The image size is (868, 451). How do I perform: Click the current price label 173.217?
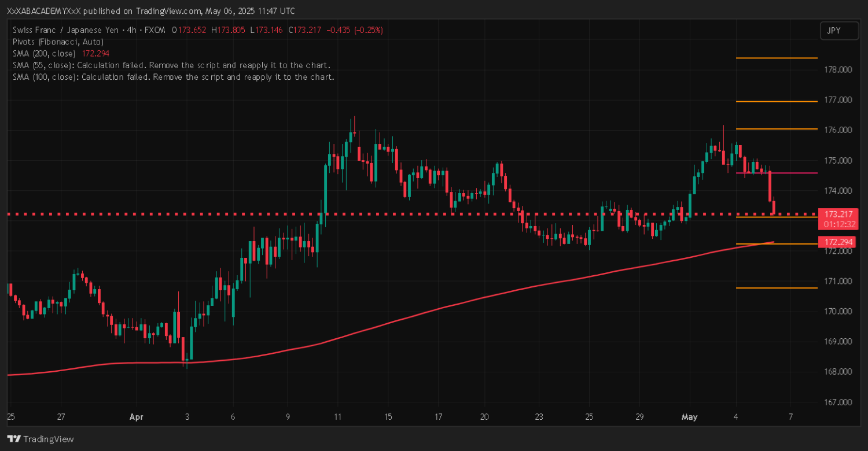[837, 214]
